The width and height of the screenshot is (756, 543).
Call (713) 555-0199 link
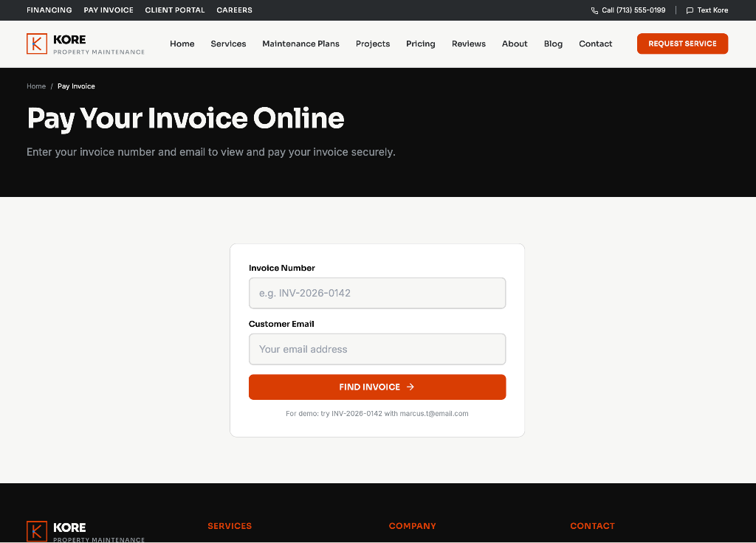pyautogui.click(x=628, y=10)
